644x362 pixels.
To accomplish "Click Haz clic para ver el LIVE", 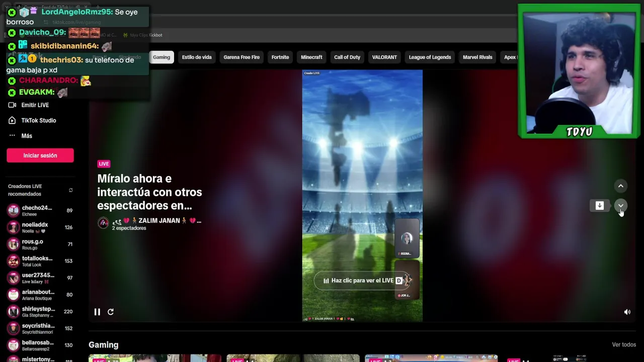I will pos(362,281).
